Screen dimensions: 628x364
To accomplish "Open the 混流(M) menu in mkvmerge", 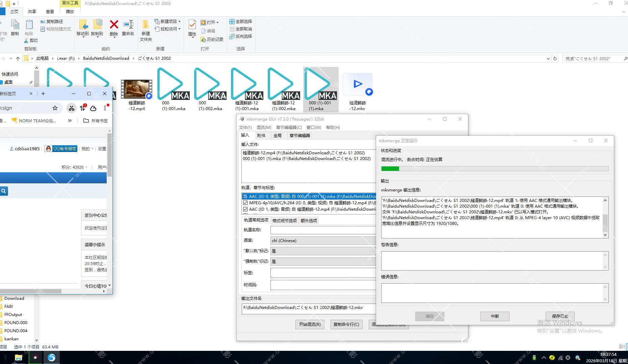I will (x=263, y=127).
